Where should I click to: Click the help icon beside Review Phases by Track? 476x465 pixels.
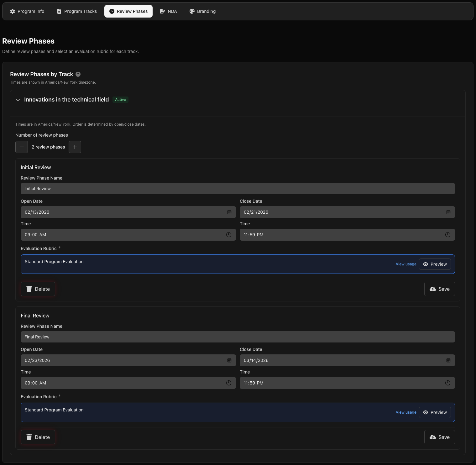pyautogui.click(x=78, y=74)
